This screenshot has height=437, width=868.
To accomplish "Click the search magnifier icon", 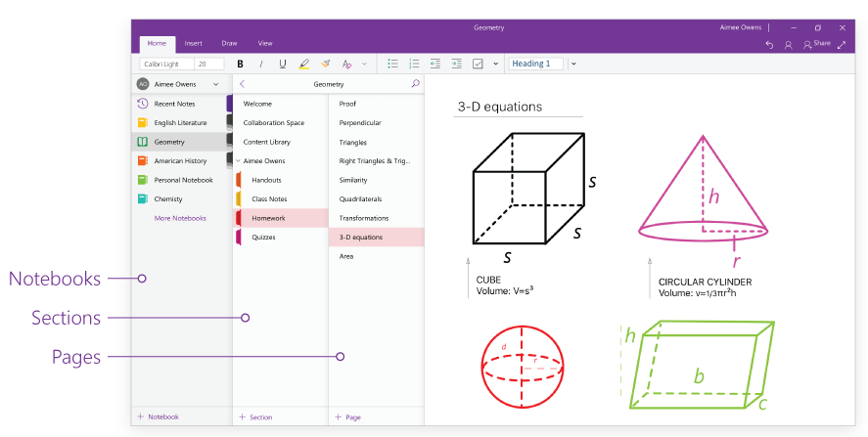I will 415,84.
